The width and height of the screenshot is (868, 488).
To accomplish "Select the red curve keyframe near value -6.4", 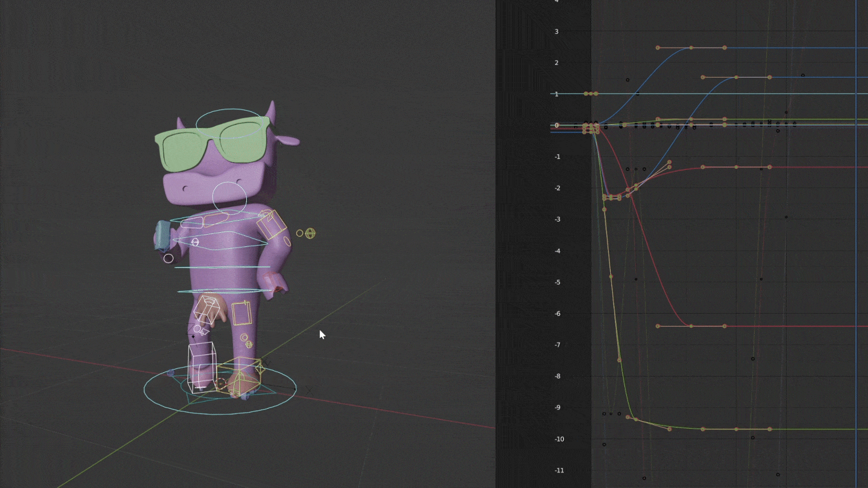I will click(691, 326).
